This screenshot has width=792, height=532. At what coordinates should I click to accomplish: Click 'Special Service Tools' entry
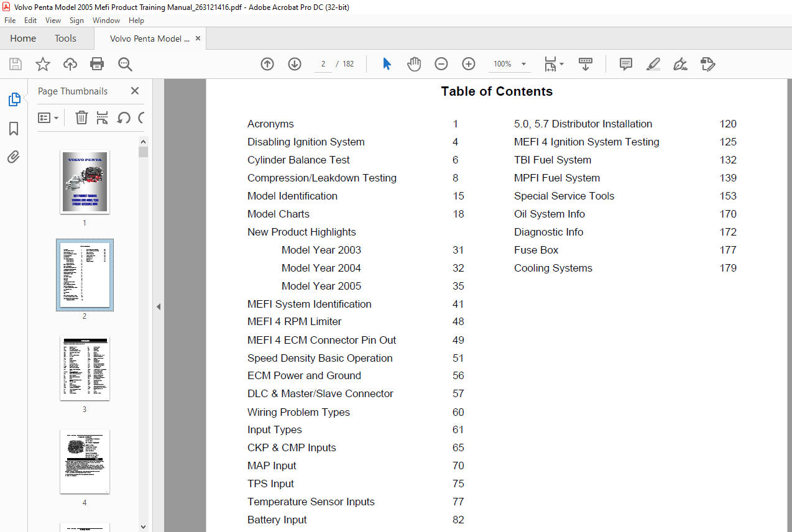(564, 196)
